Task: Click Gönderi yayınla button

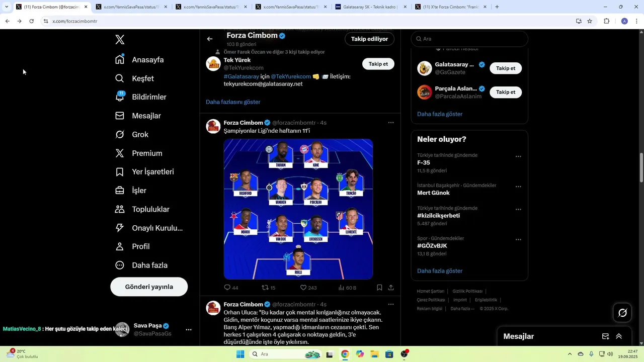Action: click(149, 287)
